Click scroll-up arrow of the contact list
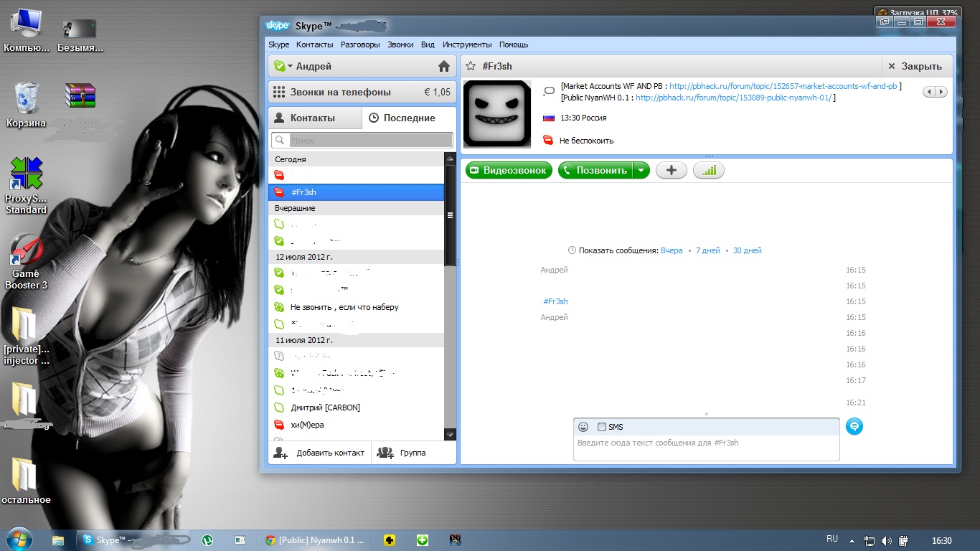 point(450,158)
